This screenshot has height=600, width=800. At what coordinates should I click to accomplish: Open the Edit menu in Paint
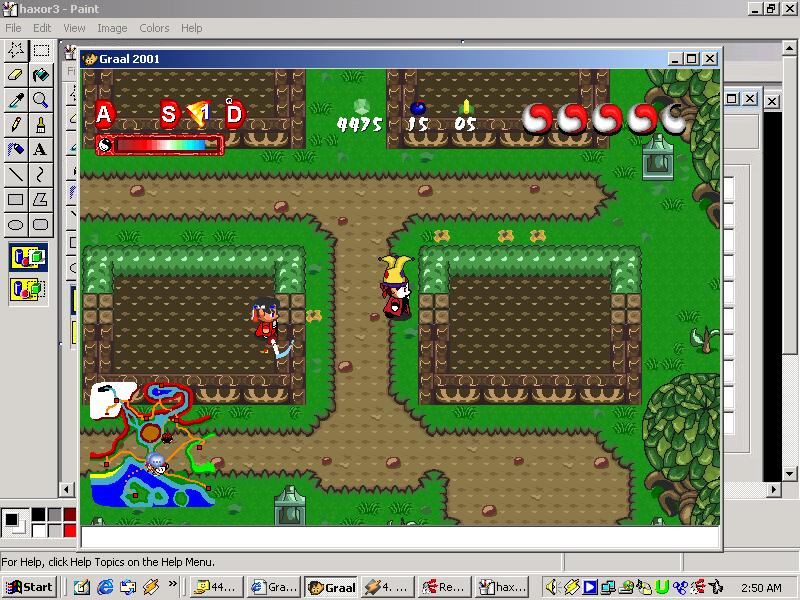[x=42, y=28]
